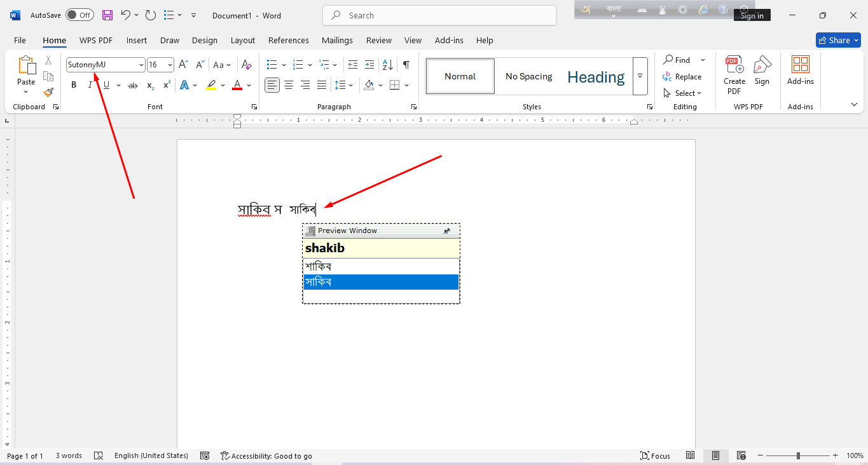Open the SutonnyMJ font name dropdown

point(141,65)
